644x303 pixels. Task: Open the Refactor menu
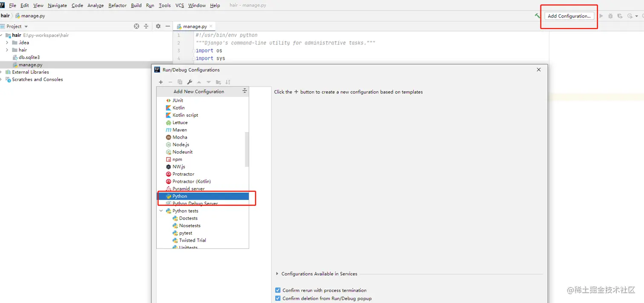click(x=118, y=6)
